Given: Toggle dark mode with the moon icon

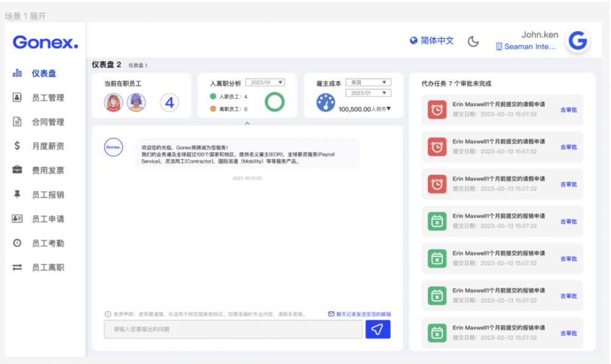Looking at the screenshot, I should tap(473, 42).
